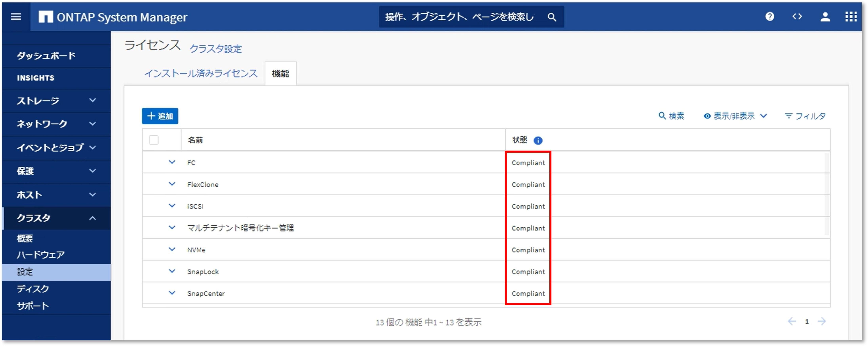Image resolution: width=868 pixels, height=346 pixels.
Task: Select the 機能 tab
Action: point(281,73)
